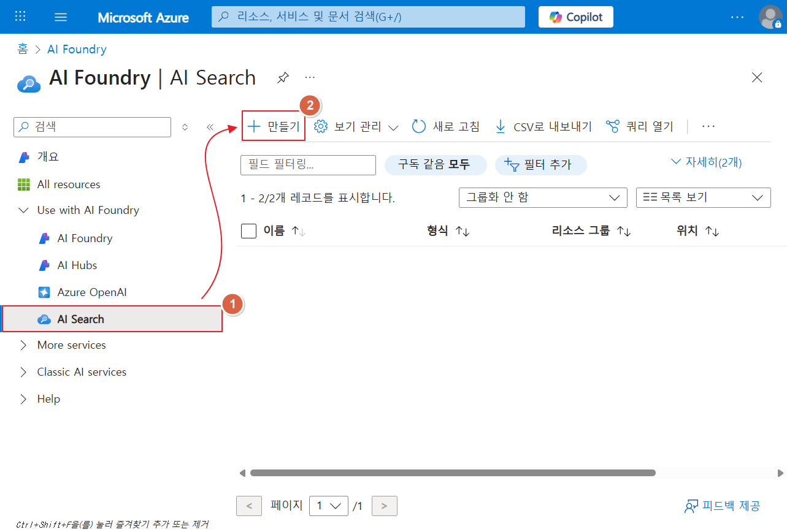Click the horizontal scrollbar thumb
This screenshot has height=532, width=787.
point(453,473)
